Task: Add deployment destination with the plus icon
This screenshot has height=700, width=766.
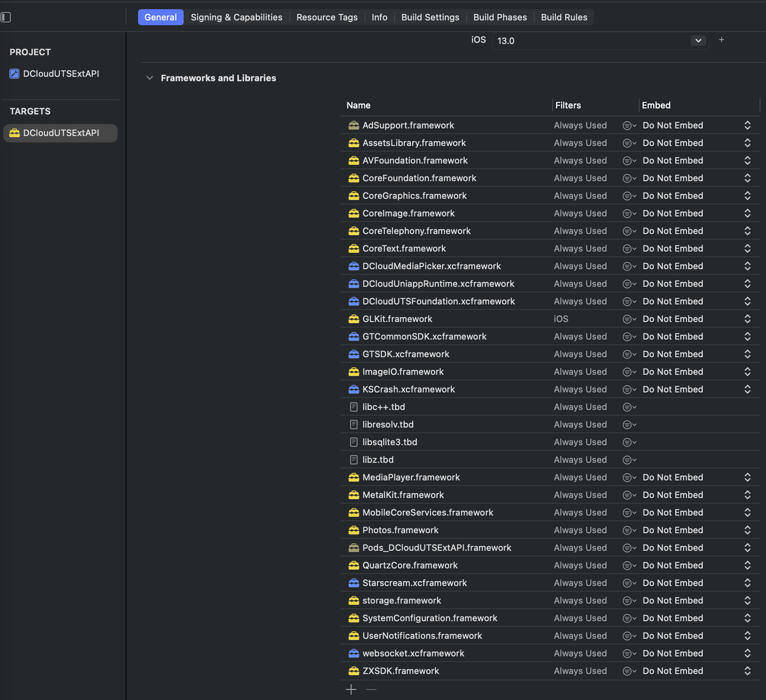Action: (722, 40)
